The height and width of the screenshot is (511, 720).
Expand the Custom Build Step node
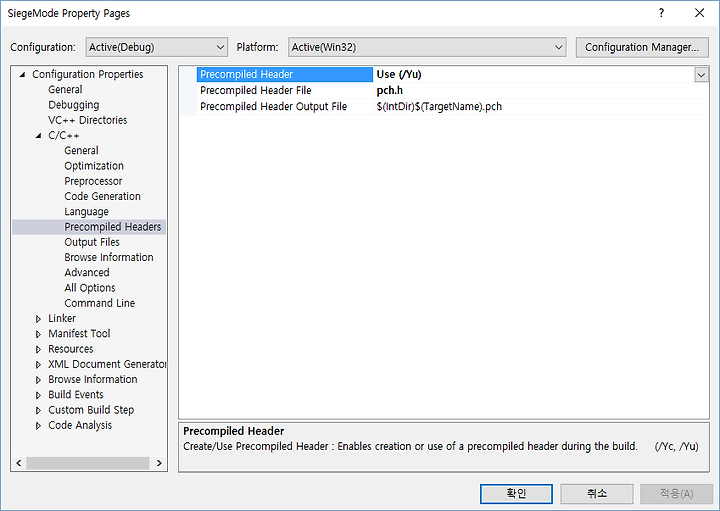(39, 410)
